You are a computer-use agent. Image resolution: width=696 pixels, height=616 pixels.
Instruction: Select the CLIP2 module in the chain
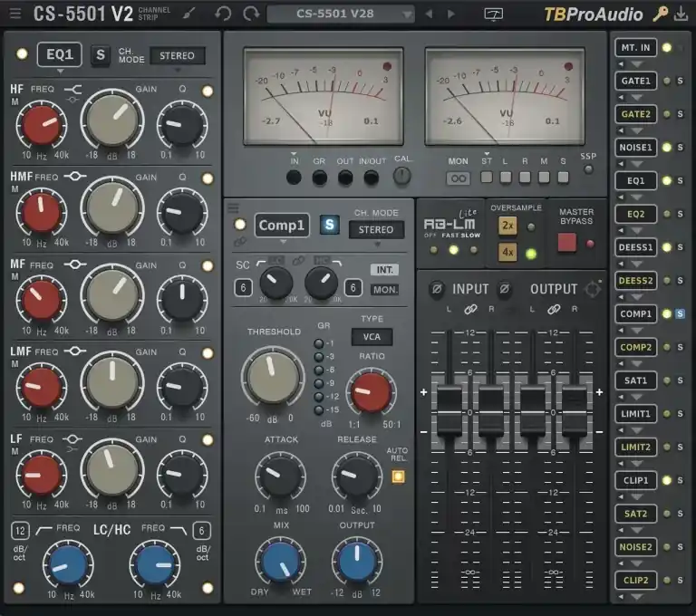coord(636,580)
